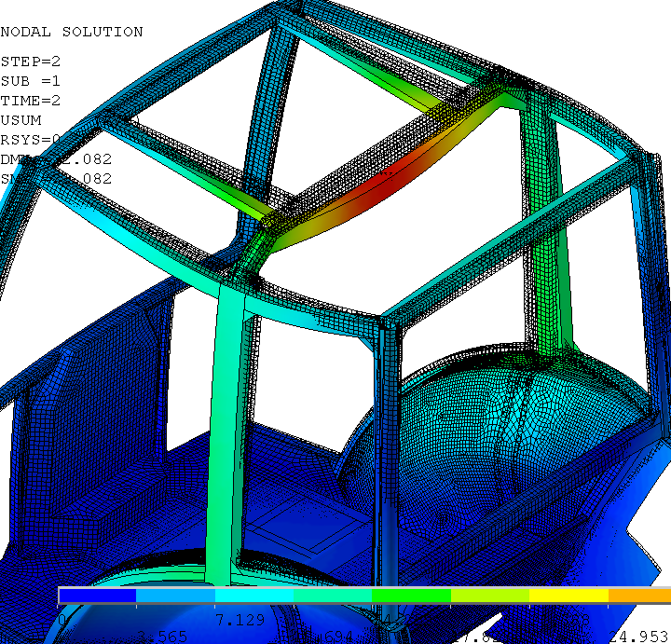Screen dimensions: 671x644
Task: Click the STEP=2 label
Action: tap(30, 62)
